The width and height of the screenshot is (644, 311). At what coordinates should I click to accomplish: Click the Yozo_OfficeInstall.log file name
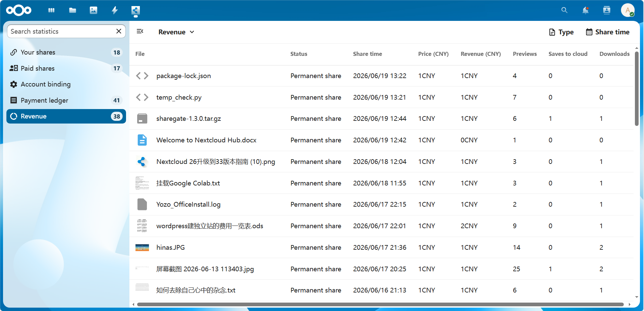point(188,204)
